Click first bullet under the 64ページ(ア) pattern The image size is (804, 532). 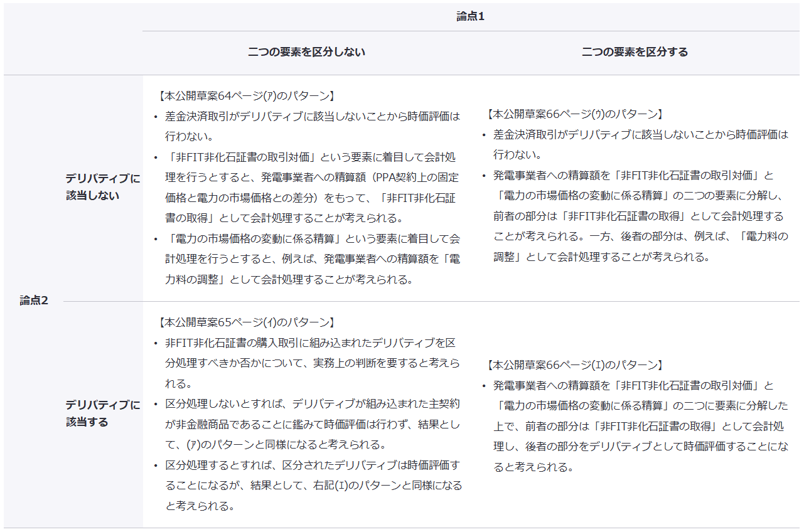click(x=312, y=125)
